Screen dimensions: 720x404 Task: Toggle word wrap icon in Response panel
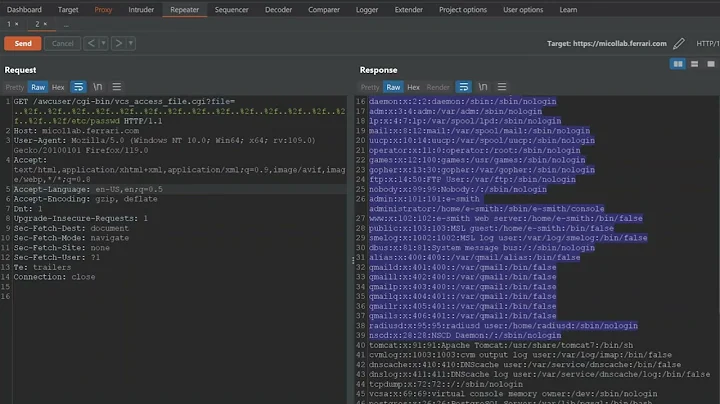coord(464,87)
